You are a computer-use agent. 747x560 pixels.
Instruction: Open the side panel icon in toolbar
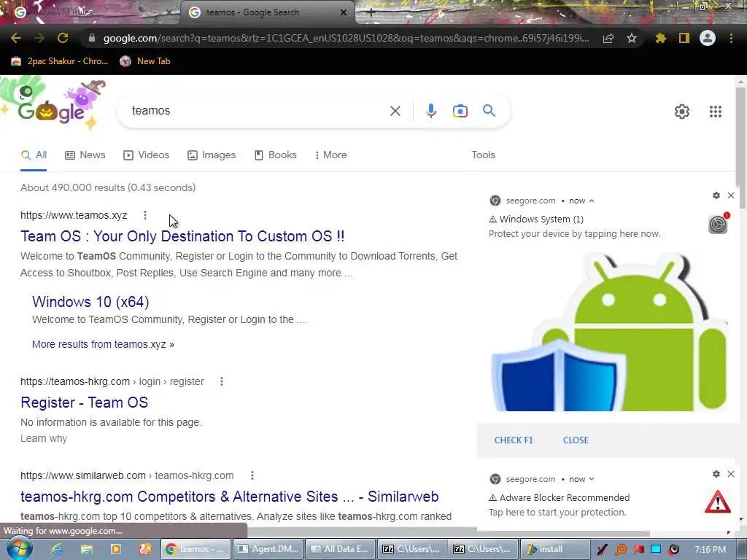click(684, 38)
